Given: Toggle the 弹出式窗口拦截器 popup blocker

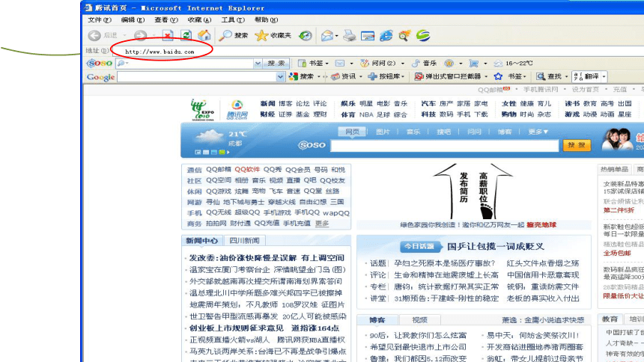Looking at the screenshot, I should (448, 76).
